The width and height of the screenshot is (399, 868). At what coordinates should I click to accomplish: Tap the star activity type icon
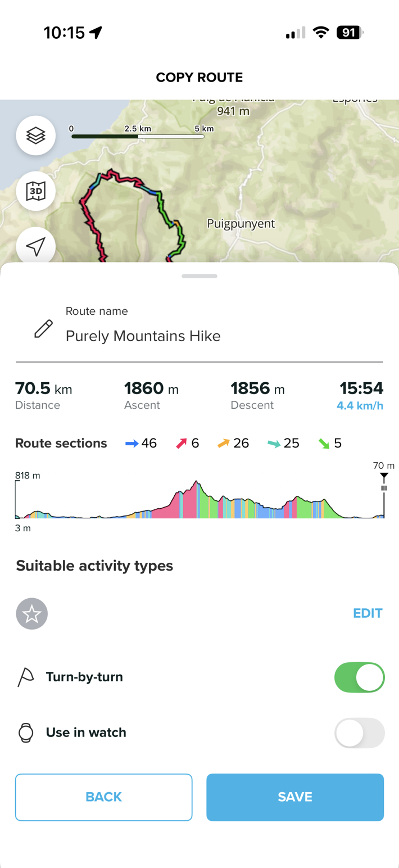coord(32,613)
